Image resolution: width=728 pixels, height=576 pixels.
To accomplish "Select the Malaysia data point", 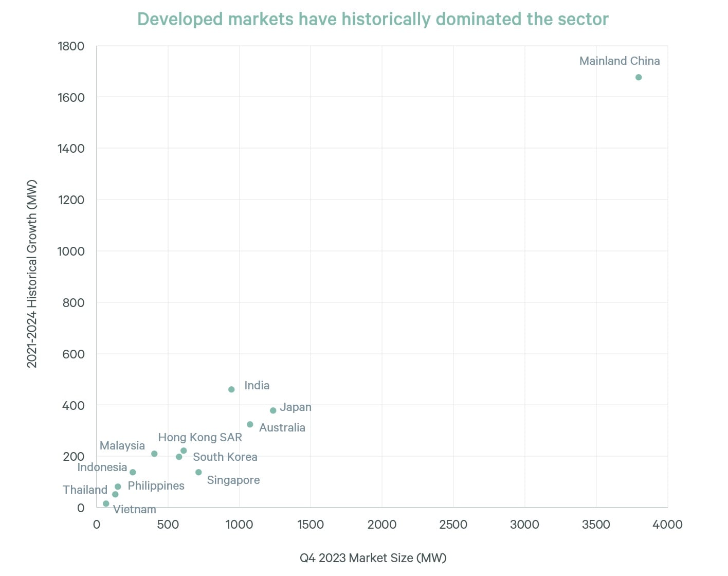I will (154, 454).
